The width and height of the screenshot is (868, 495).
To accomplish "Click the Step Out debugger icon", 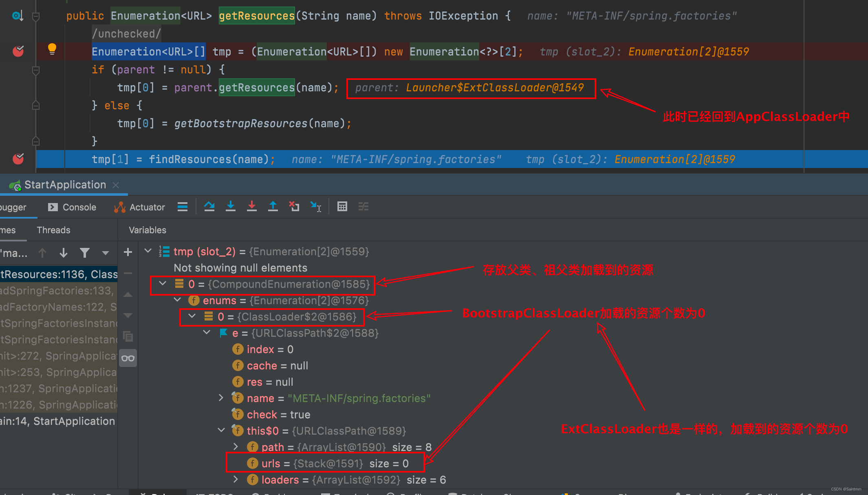I will click(273, 207).
